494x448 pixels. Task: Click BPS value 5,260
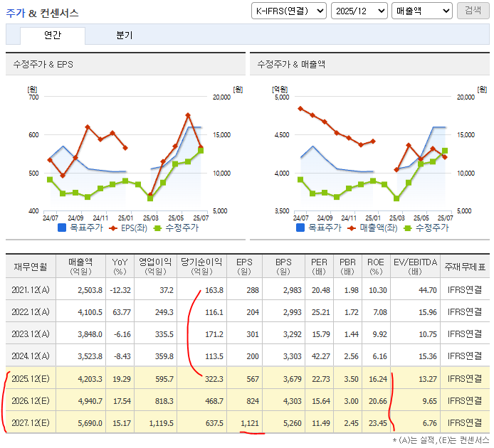pyautogui.click(x=293, y=423)
